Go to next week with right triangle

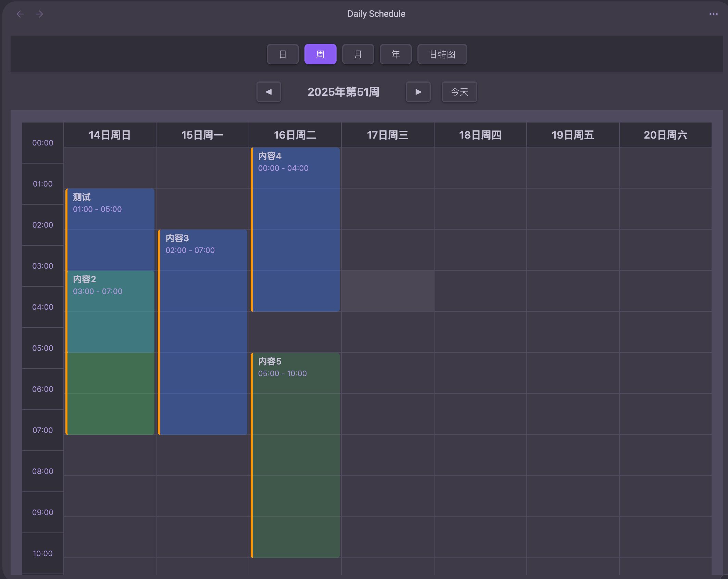click(418, 92)
